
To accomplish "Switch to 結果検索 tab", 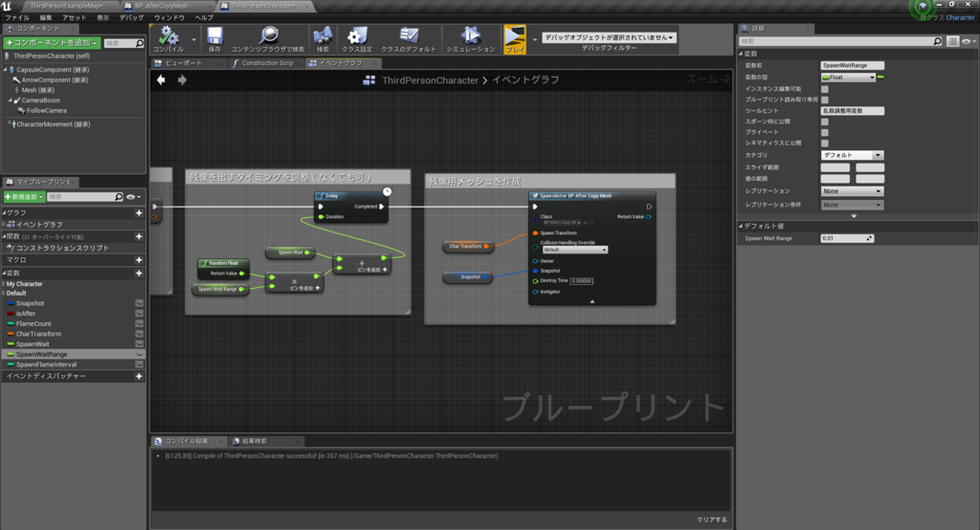I will [x=254, y=441].
